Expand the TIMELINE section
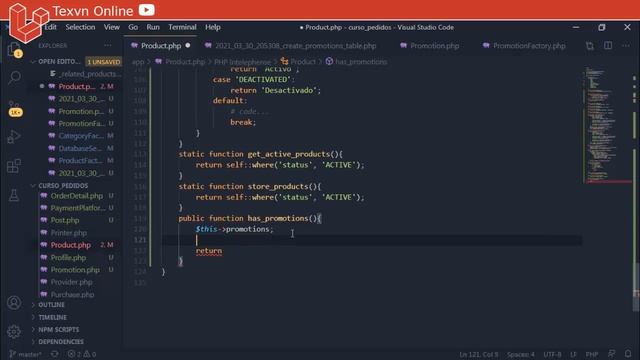Screen dimensions: 640x360 (x=52, y=317)
